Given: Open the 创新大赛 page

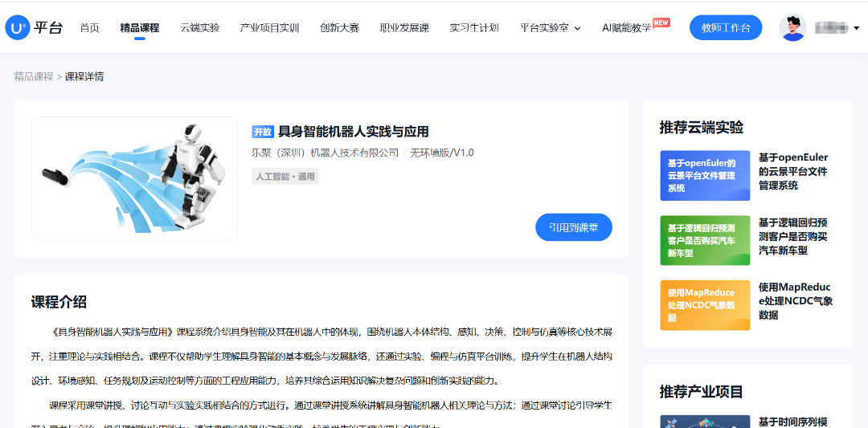Looking at the screenshot, I should click(x=339, y=28).
